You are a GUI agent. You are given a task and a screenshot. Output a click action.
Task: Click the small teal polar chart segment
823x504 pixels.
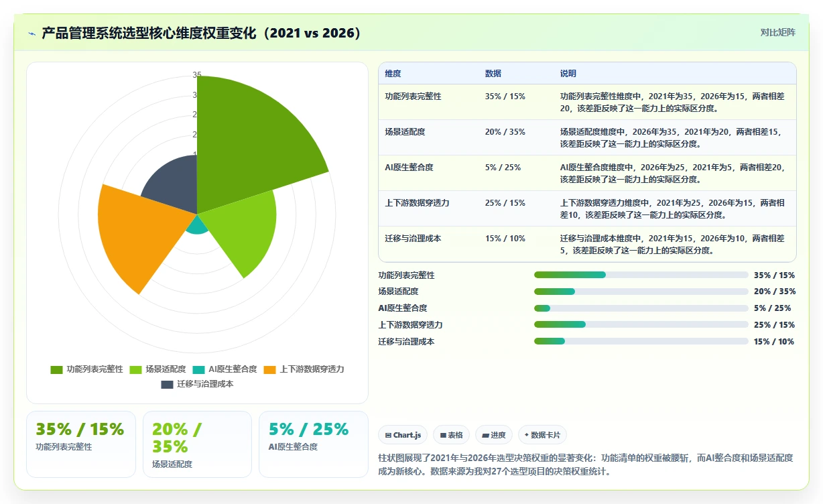[x=197, y=226]
